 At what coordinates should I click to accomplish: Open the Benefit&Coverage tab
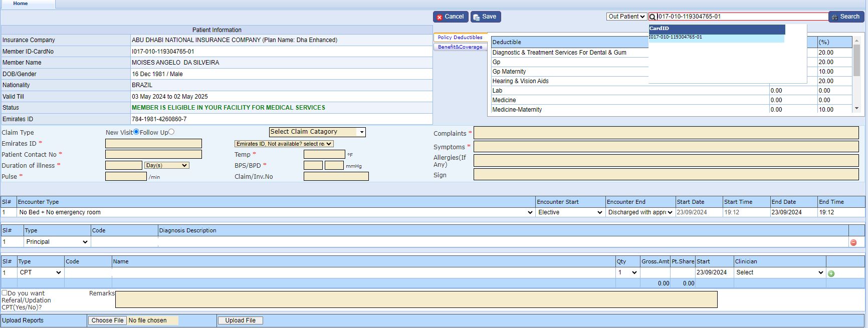click(460, 47)
